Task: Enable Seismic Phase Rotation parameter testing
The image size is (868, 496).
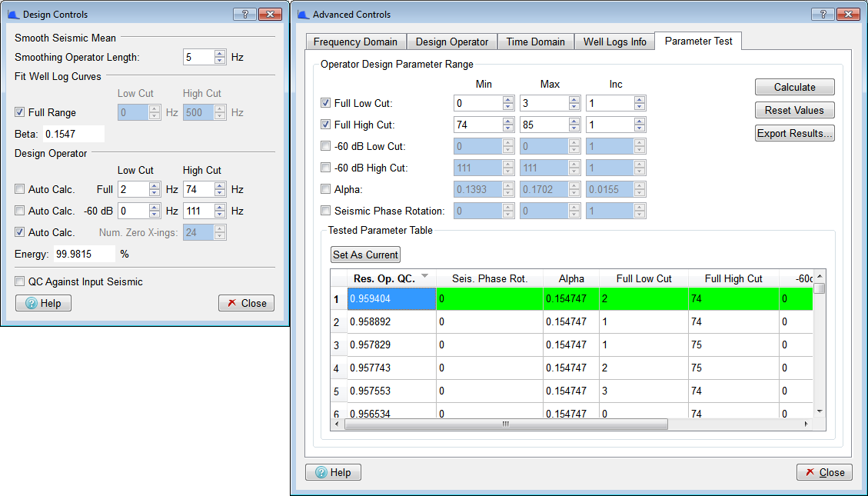Action: (x=325, y=210)
